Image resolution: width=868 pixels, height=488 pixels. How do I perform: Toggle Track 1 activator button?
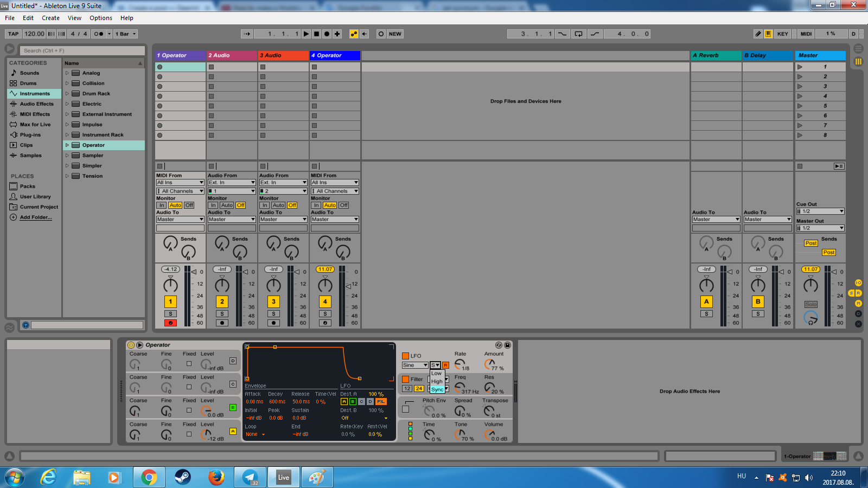(x=170, y=301)
